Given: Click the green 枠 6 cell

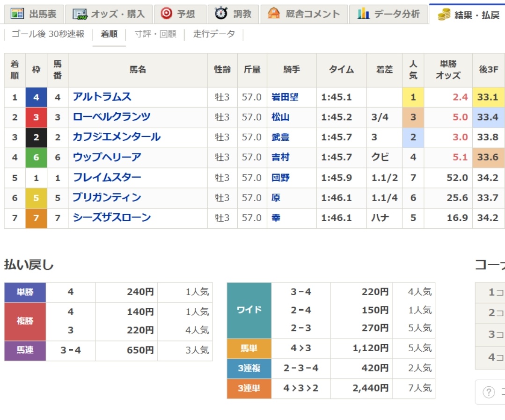Looking at the screenshot, I should (36, 157).
